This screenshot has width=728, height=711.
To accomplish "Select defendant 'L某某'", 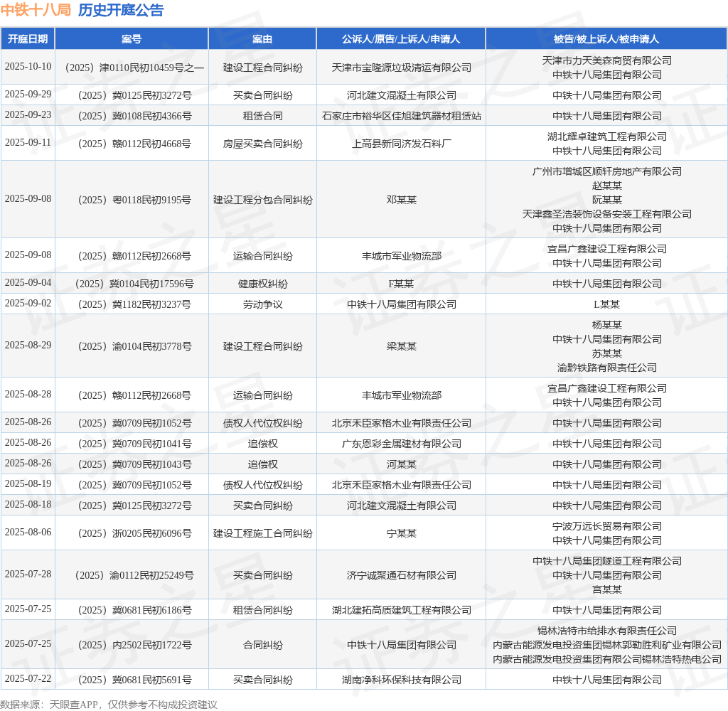I will (607, 304).
